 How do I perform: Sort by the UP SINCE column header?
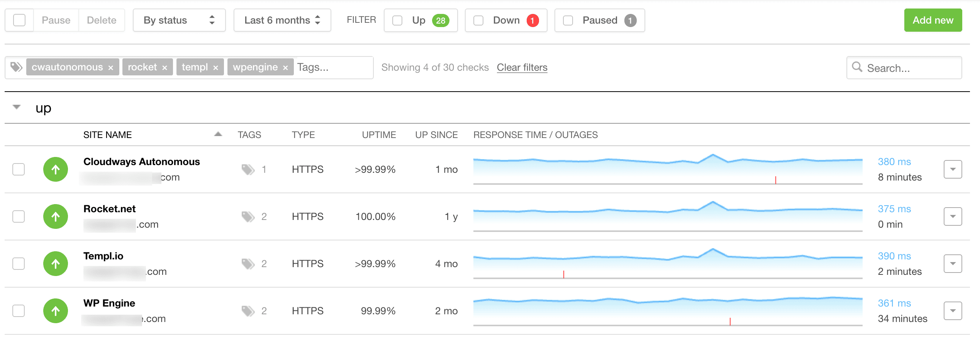pos(436,135)
